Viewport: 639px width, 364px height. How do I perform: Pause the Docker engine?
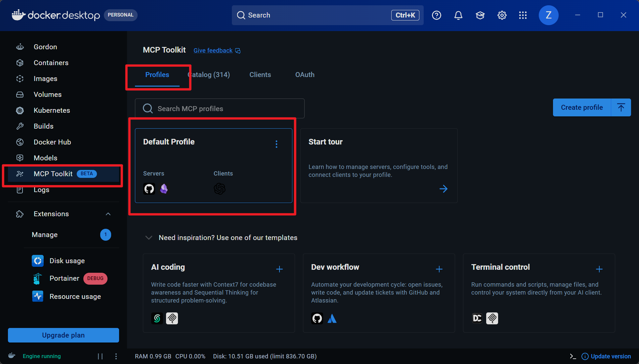(x=100, y=356)
